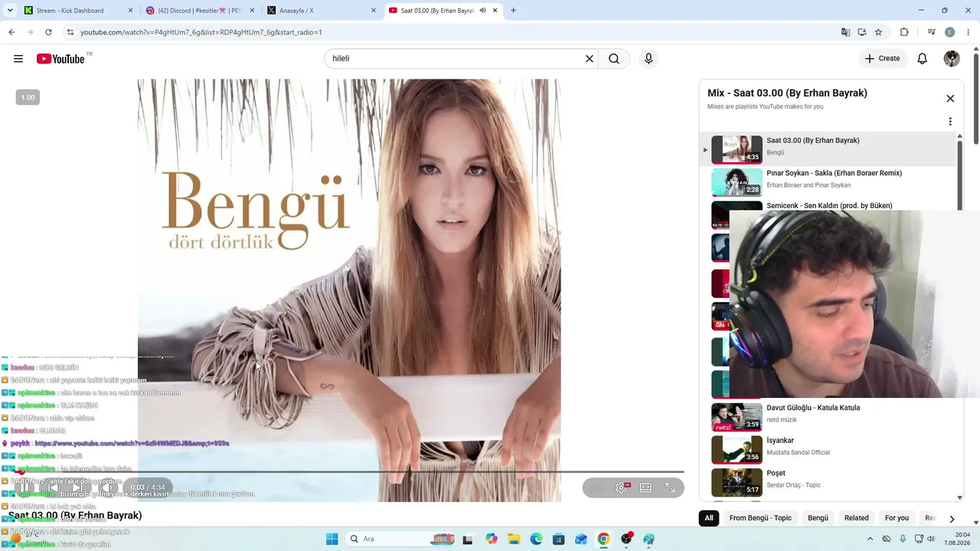980x551 pixels.
Task: View site information icon in address bar
Action: tap(70, 32)
